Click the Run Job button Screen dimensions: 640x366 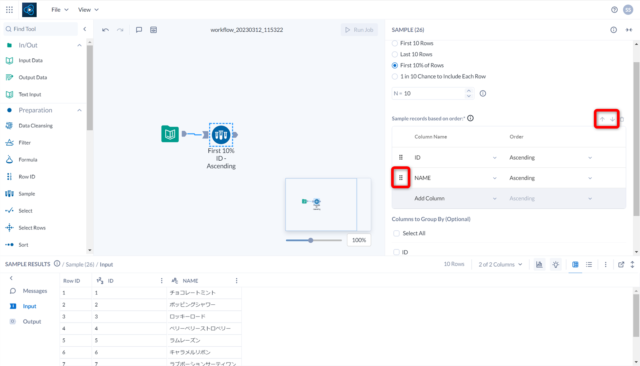tap(359, 30)
